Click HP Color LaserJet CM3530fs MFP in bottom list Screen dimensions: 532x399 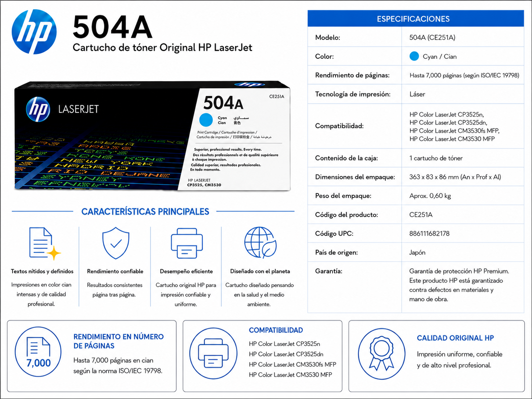(x=292, y=364)
